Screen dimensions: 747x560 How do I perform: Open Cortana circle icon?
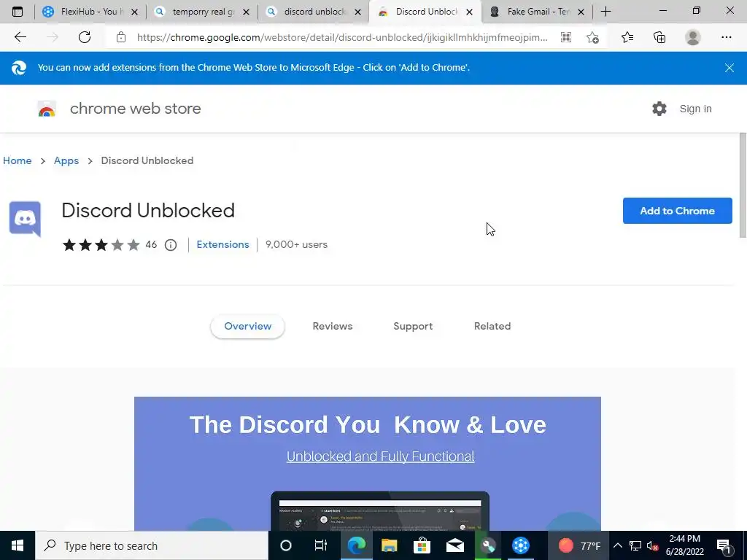286,545
